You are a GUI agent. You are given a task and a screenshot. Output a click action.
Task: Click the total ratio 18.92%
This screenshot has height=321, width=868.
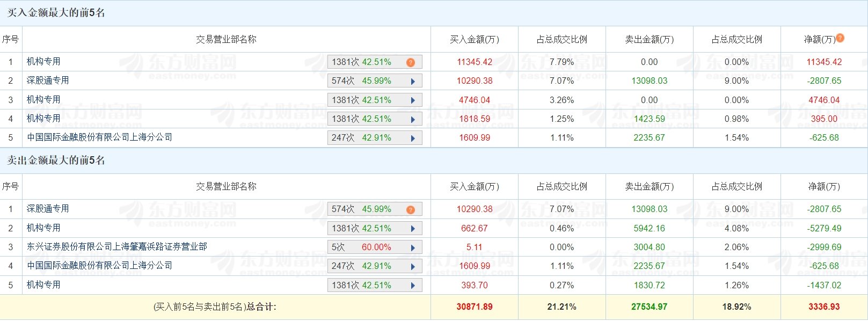(737, 307)
